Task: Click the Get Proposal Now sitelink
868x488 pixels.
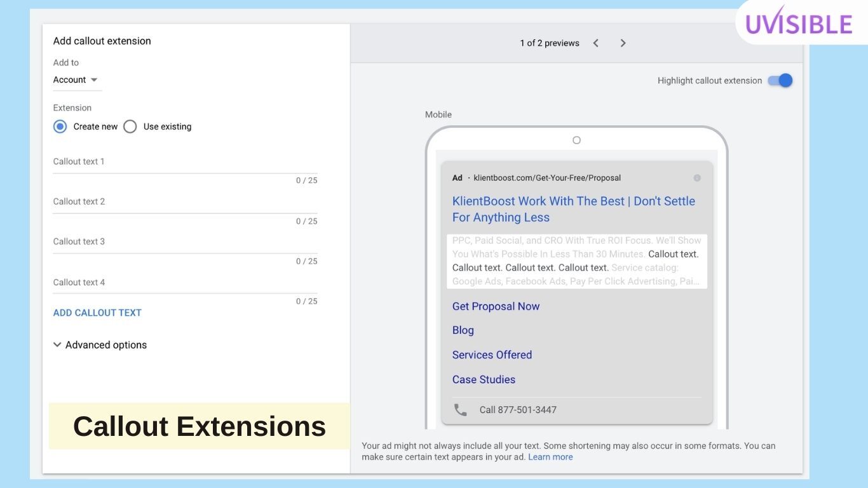Action: [495, 306]
